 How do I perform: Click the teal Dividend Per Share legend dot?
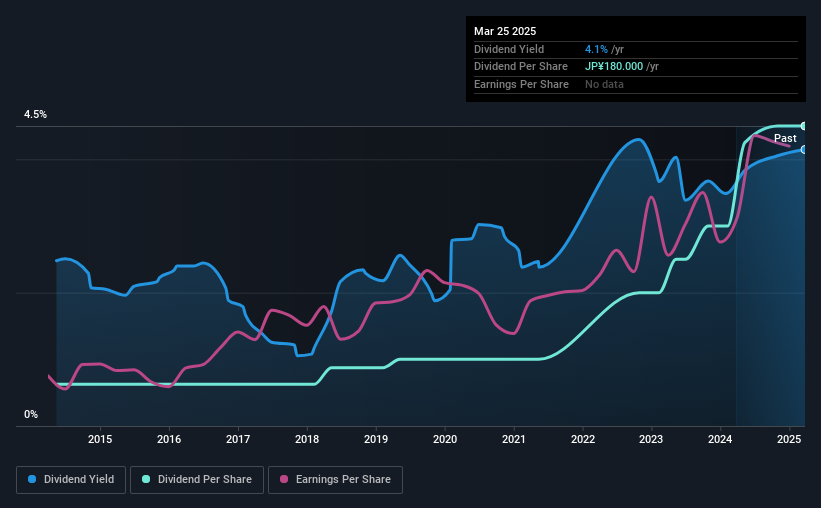tap(146, 479)
